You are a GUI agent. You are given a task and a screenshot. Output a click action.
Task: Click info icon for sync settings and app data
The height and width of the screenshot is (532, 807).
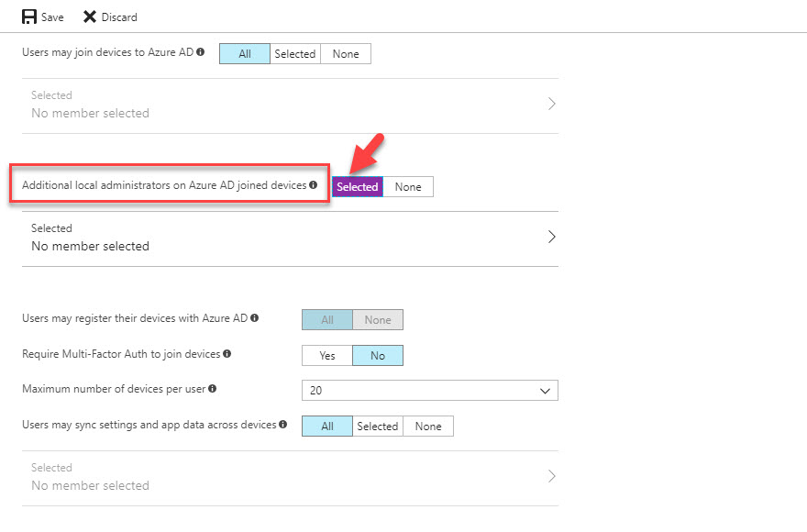[283, 425]
